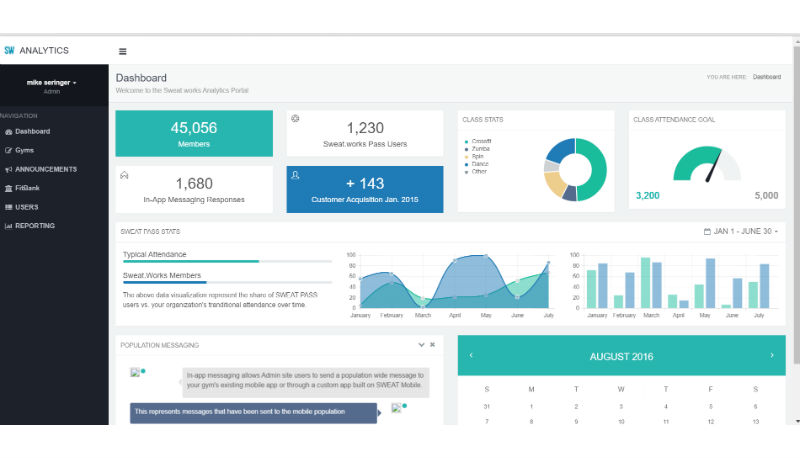Click the Class Attendance Goal gauge
Screen dimensions: 800x458
(707, 164)
